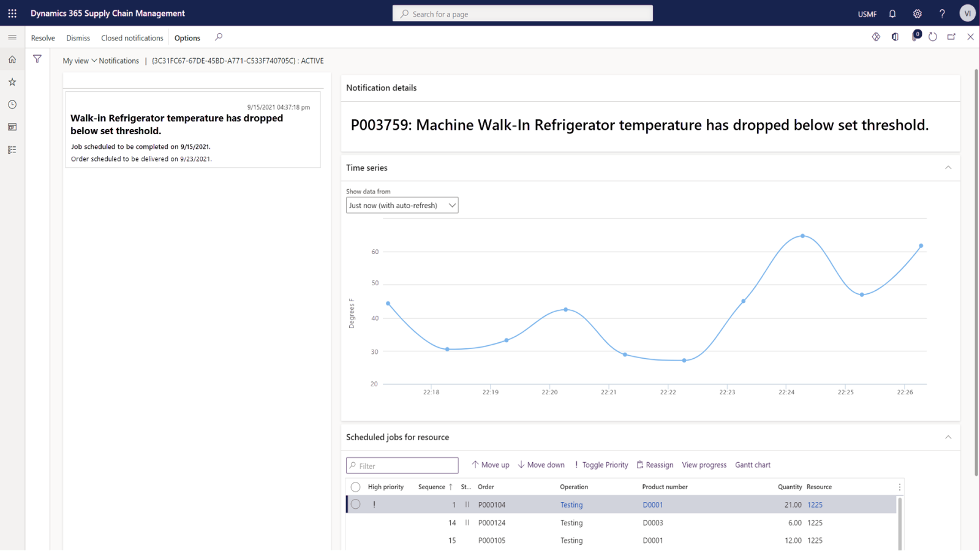Open the filter pane funnel icon
The width and height of the screenshot is (980, 551).
coord(37,59)
